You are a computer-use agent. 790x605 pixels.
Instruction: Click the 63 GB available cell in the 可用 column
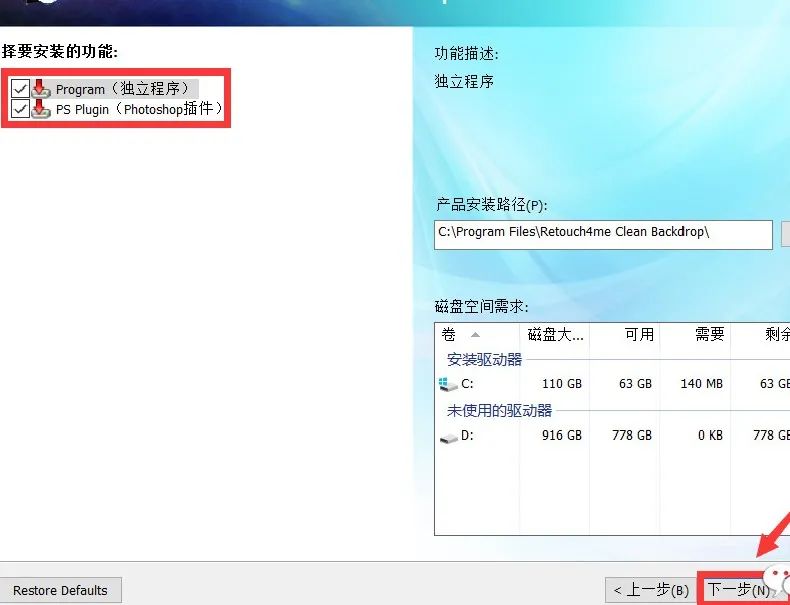pyautogui.click(x=635, y=384)
